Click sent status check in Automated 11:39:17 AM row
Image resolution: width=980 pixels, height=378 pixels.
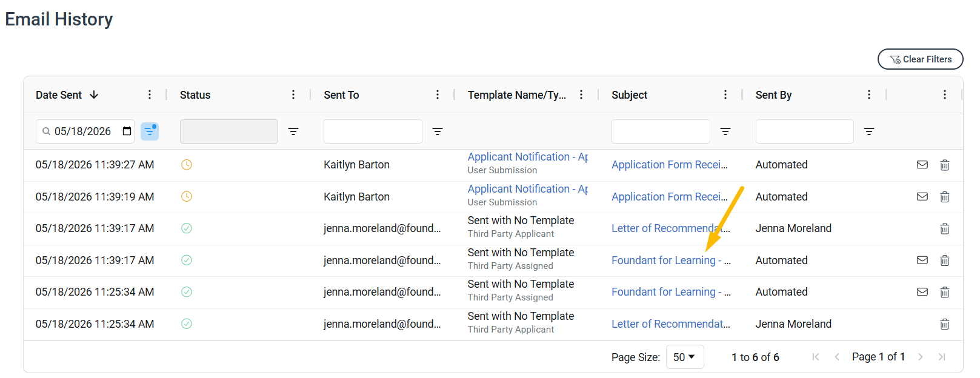[187, 260]
